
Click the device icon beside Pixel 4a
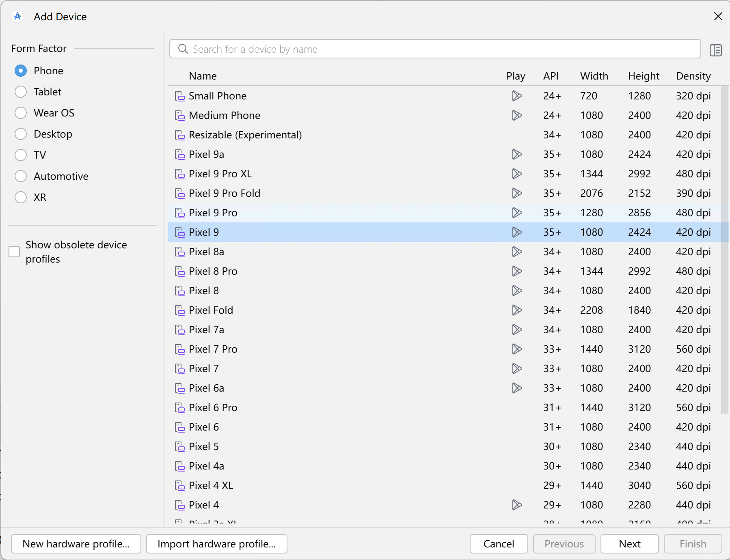(179, 466)
